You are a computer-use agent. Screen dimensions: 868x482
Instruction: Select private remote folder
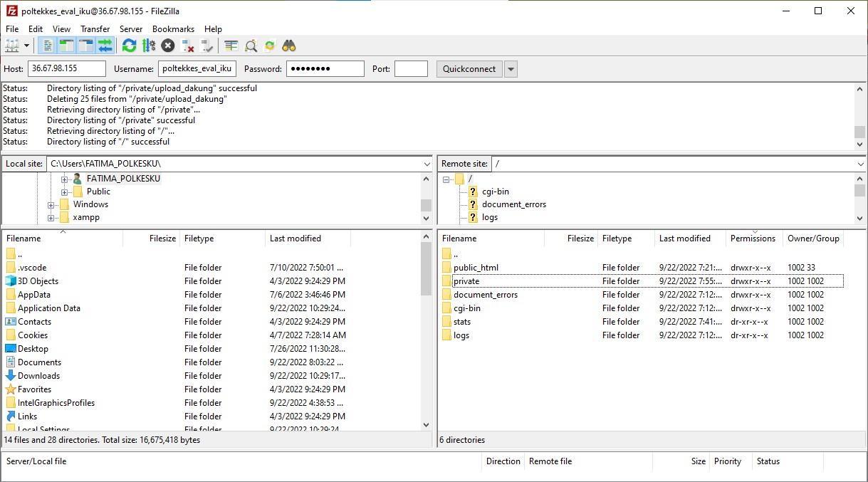[466, 281]
